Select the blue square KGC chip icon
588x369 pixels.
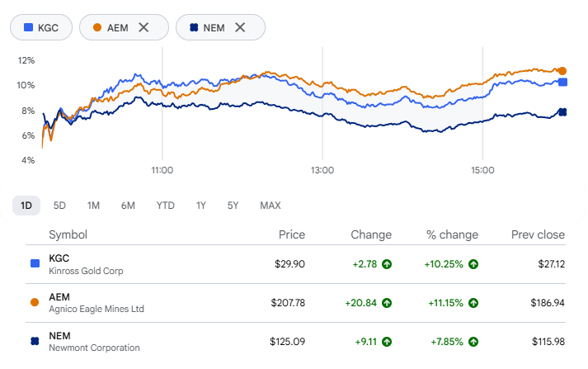tap(28, 27)
